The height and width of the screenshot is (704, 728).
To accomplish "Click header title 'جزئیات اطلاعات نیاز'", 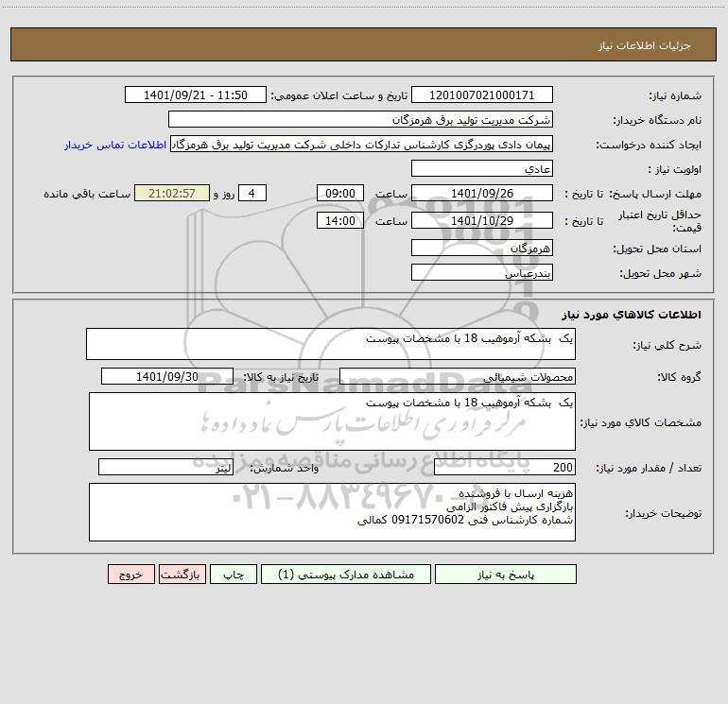I will [x=645, y=45].
